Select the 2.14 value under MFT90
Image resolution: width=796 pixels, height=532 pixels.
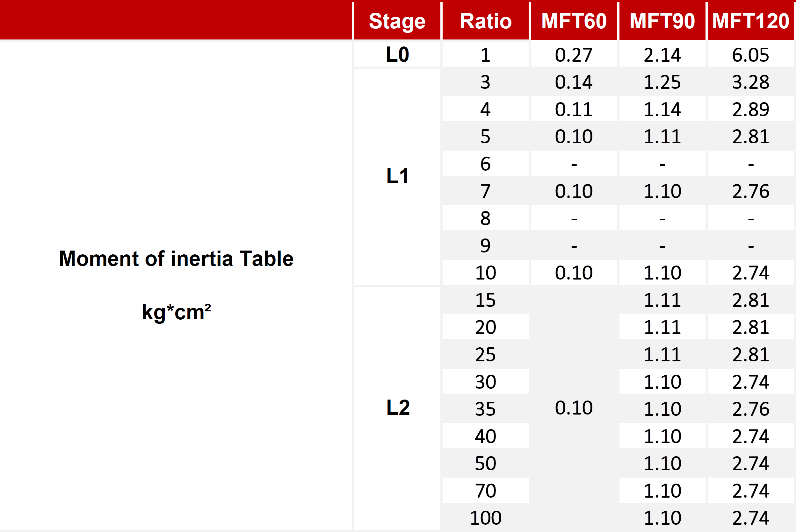coord(662,55)
